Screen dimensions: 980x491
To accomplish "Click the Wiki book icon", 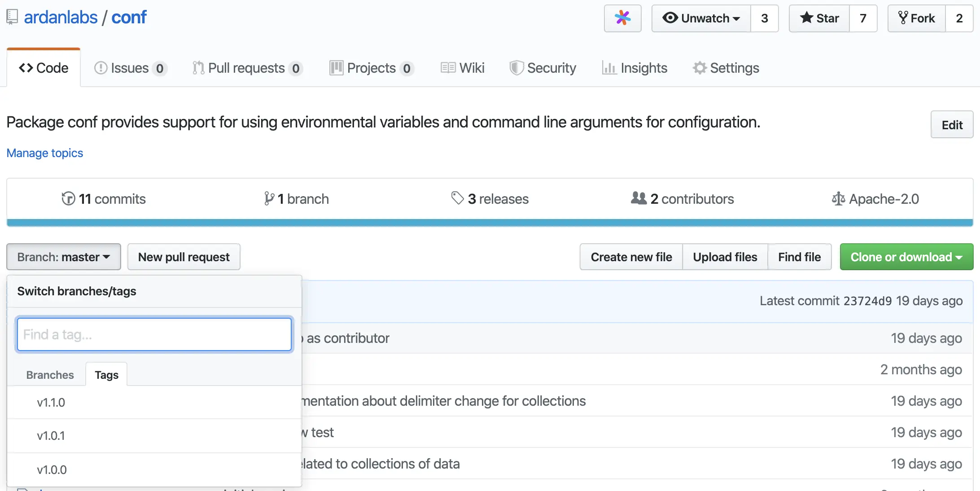I will pyautogui.click(x=448, y=68).
